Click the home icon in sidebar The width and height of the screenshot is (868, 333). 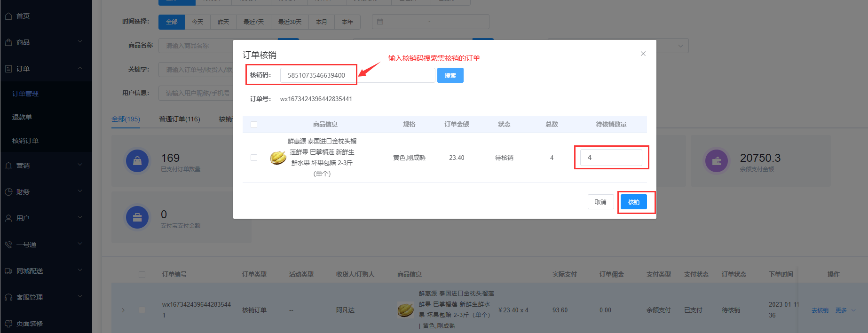[8, 16]
